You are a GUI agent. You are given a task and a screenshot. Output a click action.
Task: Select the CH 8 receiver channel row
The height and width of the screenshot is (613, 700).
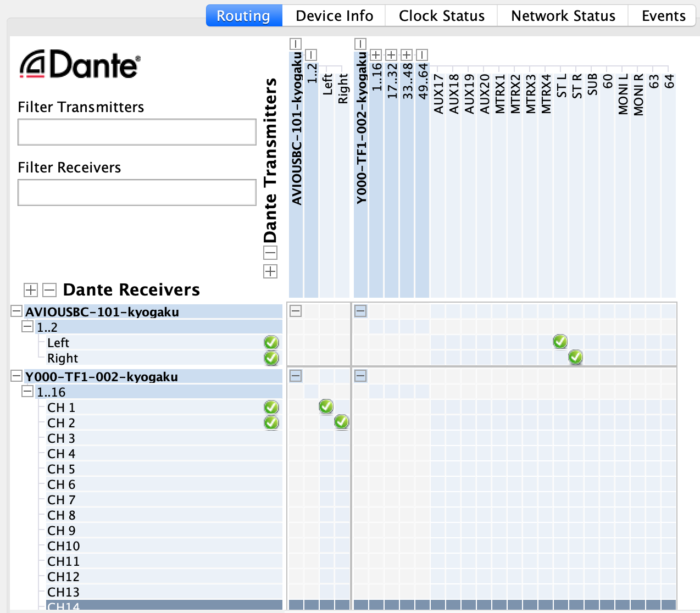pyautogui.click(x=62, y=515)
